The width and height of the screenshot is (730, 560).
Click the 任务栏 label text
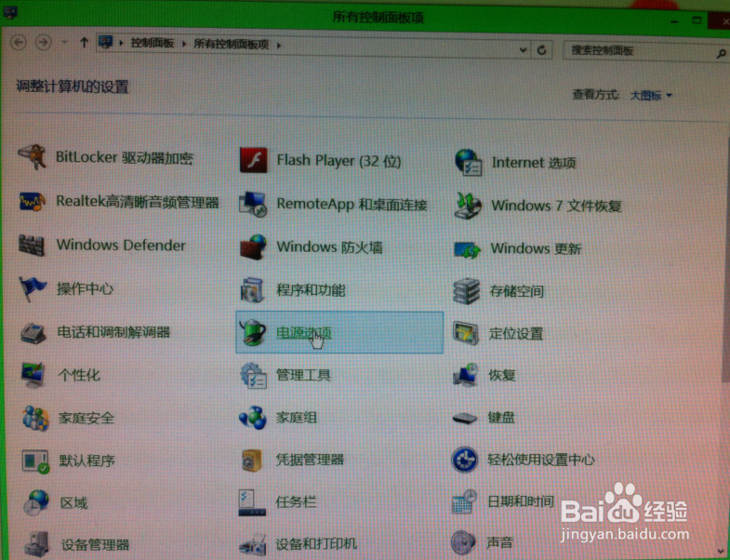point(296,502)
